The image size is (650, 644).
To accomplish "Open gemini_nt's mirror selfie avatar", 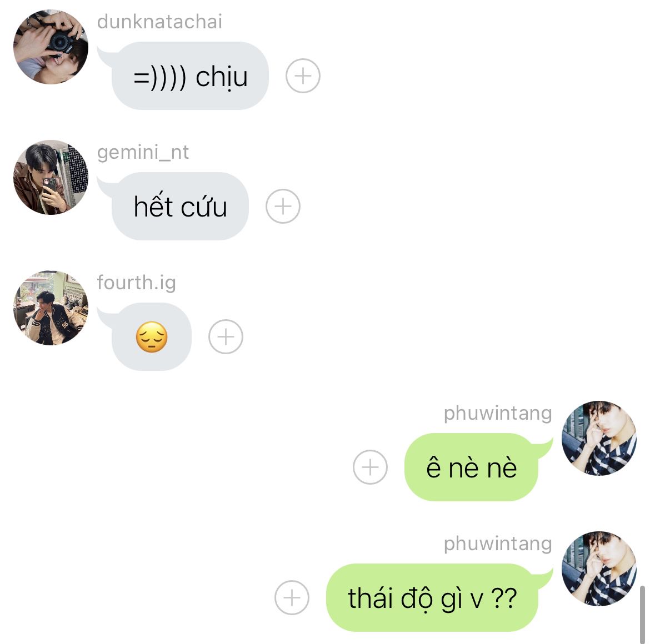I will click(x=51, y=177).
